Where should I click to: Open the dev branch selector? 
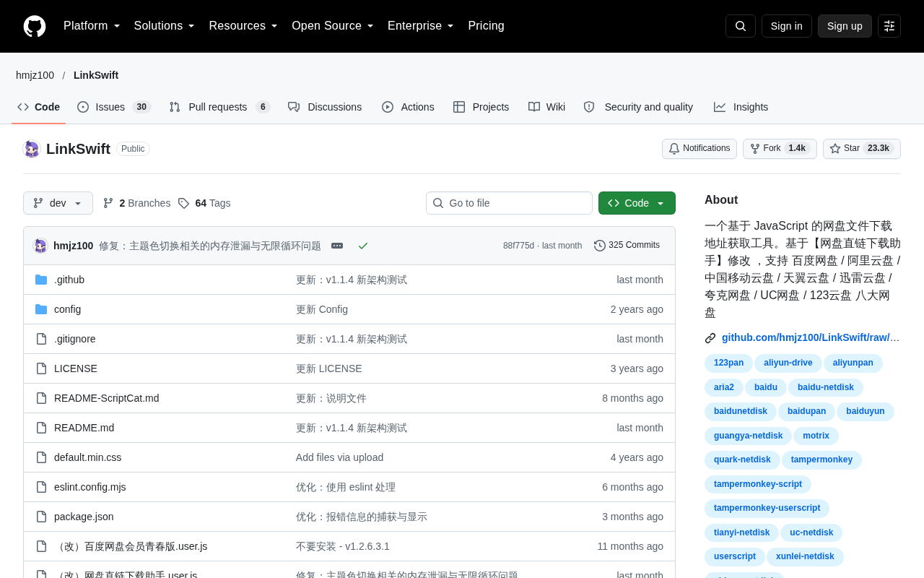[58, 203]
